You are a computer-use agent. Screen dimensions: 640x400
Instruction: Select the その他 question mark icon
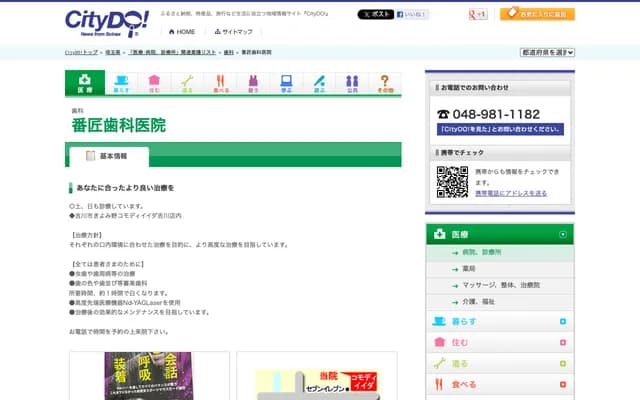pyautogui.click(x=385, y=83)
